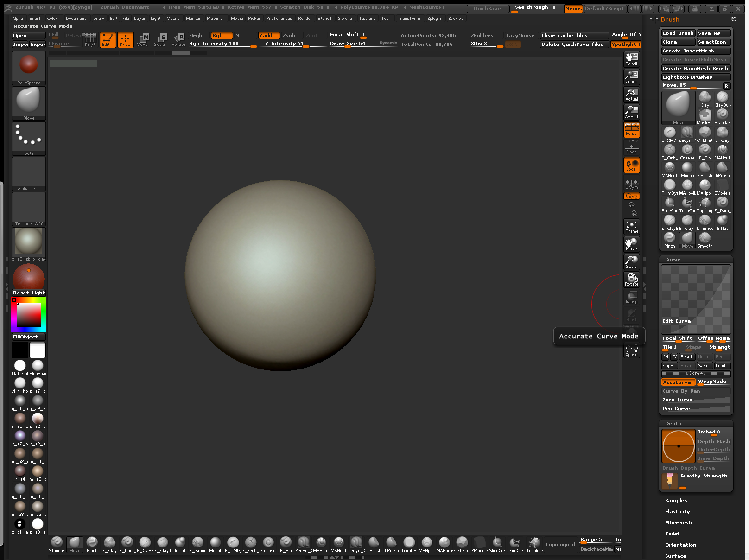Click the Frame mesh icon

[x=631, y=227]
